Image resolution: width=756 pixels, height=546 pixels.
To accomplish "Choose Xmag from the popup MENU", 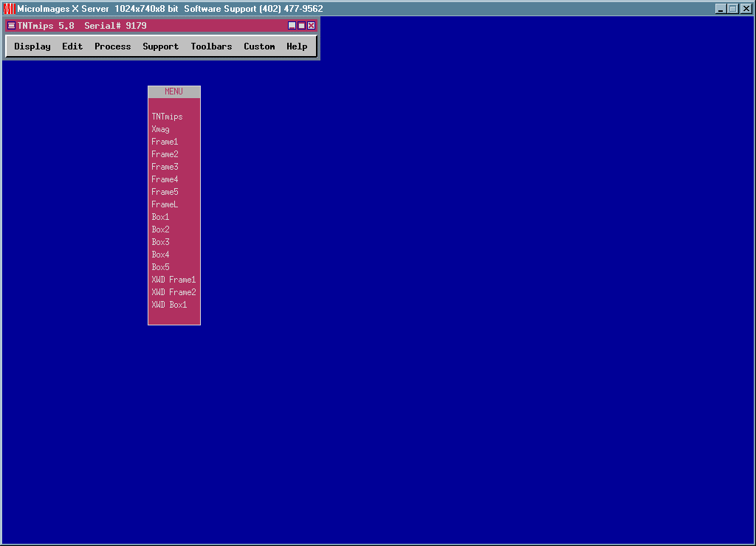I will tap(161, 129).
